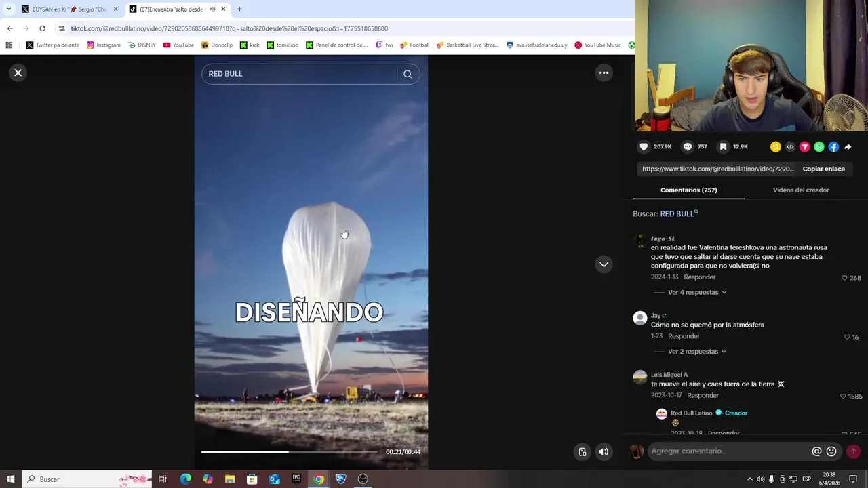Like Luis Miguel A comment with 1585 likes
Image resolution: width=868 pixels, height=488 pixels.
(x=843, y=396)
